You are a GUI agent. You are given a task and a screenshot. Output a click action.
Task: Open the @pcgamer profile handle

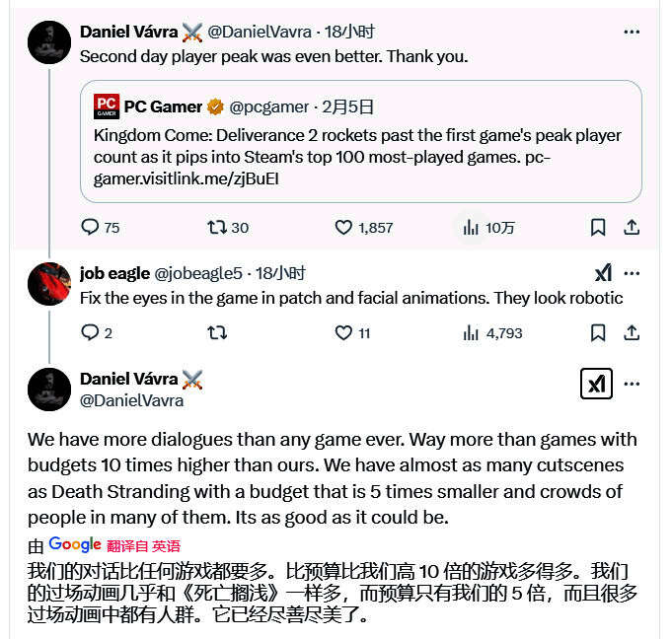pyautogui.click(x=268, y=107)
